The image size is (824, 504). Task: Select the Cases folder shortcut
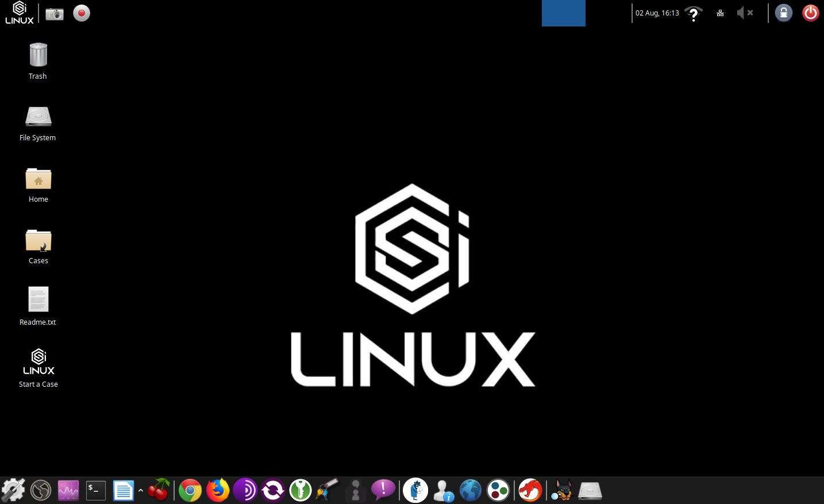tap(38, 246)
